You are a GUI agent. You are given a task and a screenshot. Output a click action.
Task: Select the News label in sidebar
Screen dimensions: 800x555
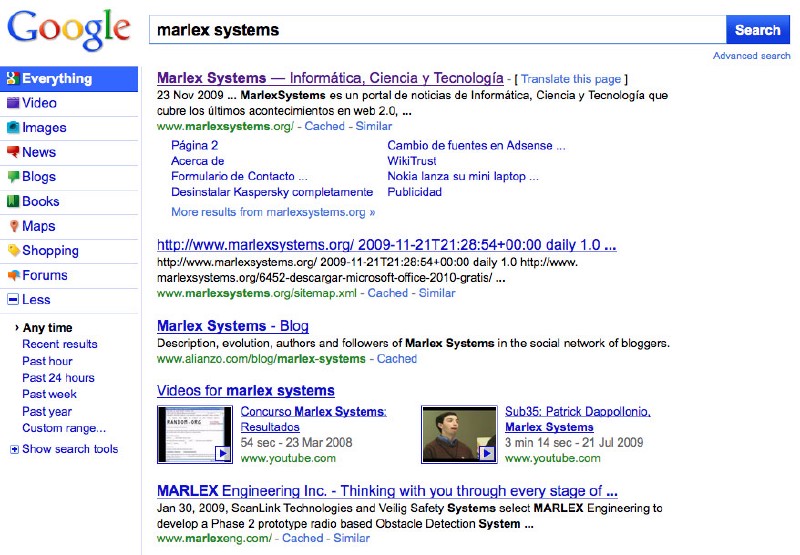point(39,152)
